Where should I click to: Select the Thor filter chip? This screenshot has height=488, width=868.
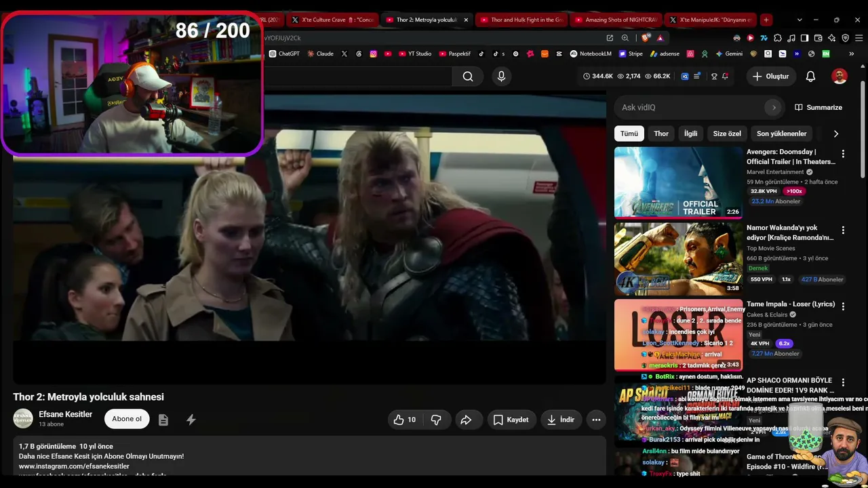(x=661, y=134)
